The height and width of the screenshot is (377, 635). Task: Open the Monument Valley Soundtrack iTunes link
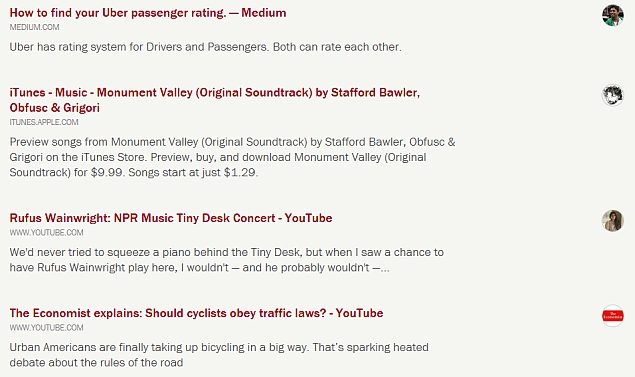coord(215,100)
